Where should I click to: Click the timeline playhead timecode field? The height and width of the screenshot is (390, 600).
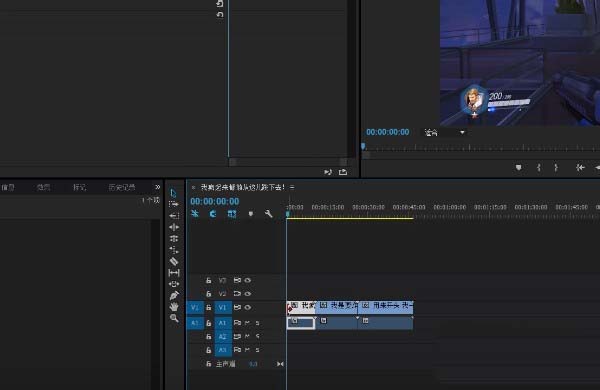215,201
